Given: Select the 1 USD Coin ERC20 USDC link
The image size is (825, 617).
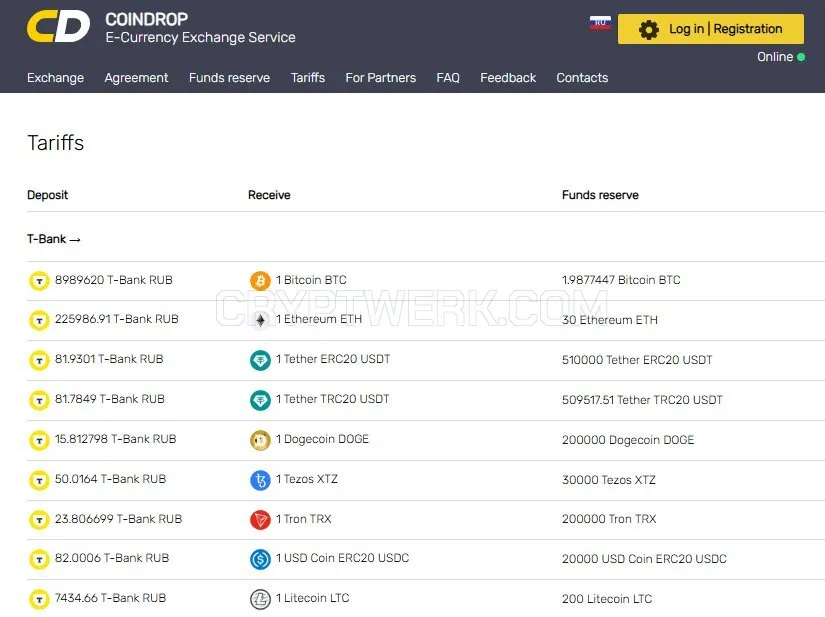Looking at the screenshot, I should [x=342, y=558].
